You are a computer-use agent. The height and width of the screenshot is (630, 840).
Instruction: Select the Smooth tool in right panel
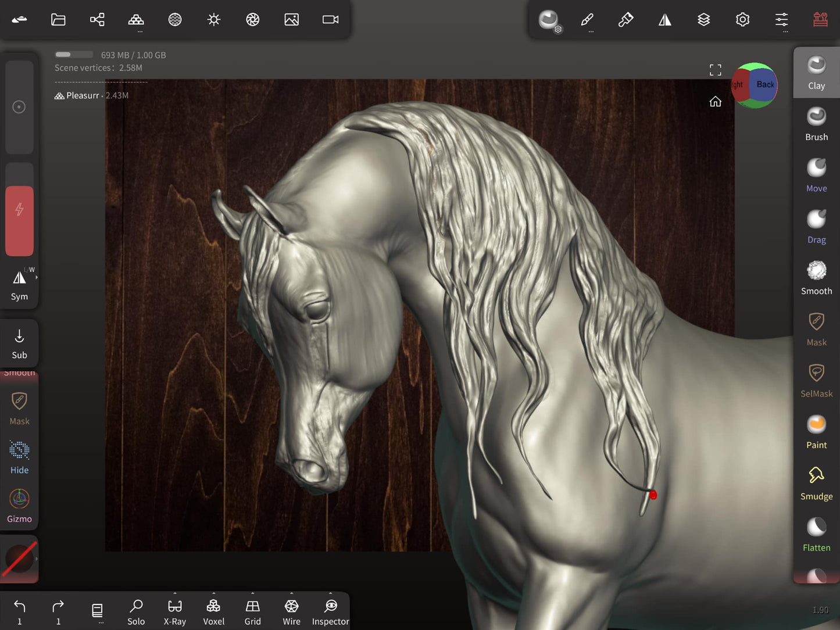816,278
